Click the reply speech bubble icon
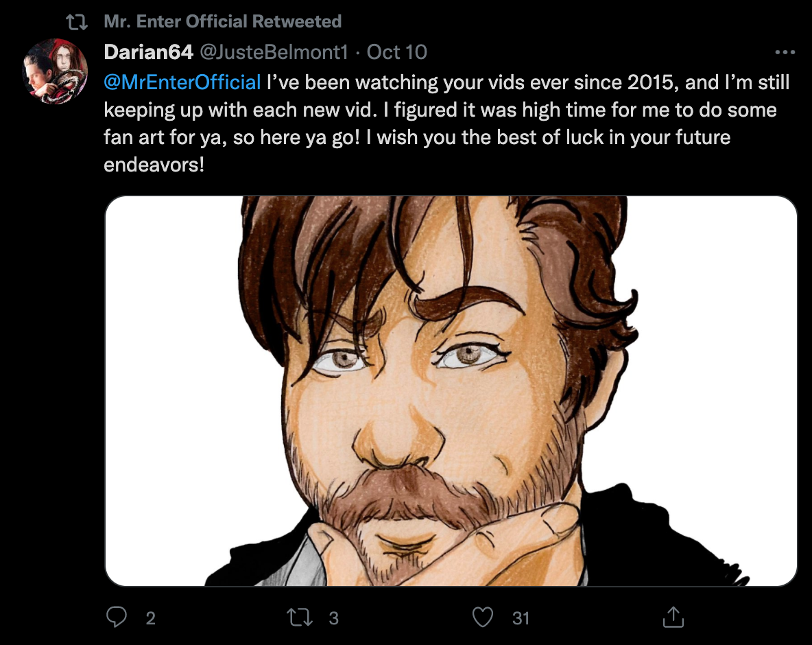The image size is (812, 645). tap(117, 618)
